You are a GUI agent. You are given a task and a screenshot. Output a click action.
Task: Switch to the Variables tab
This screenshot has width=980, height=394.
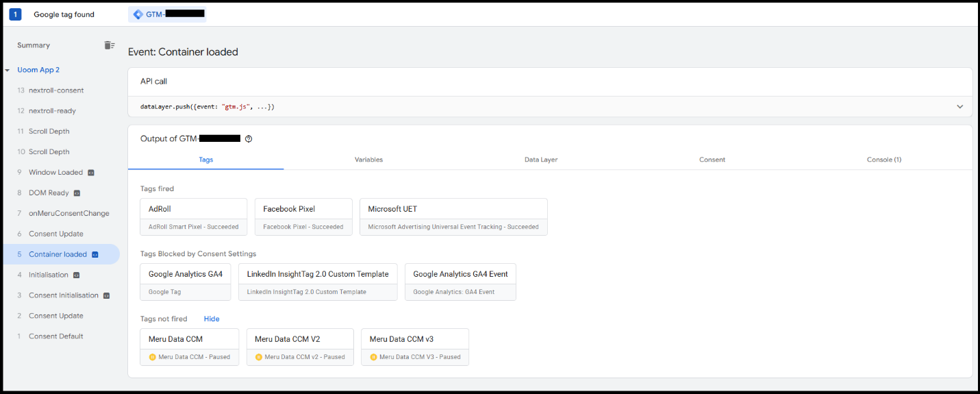click(x=368, y=160)
